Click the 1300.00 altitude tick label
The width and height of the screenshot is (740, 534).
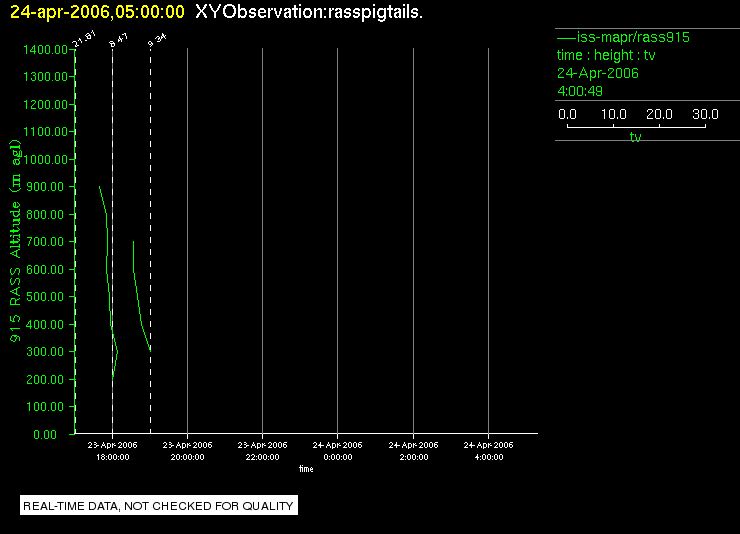[x=45, y=76]
